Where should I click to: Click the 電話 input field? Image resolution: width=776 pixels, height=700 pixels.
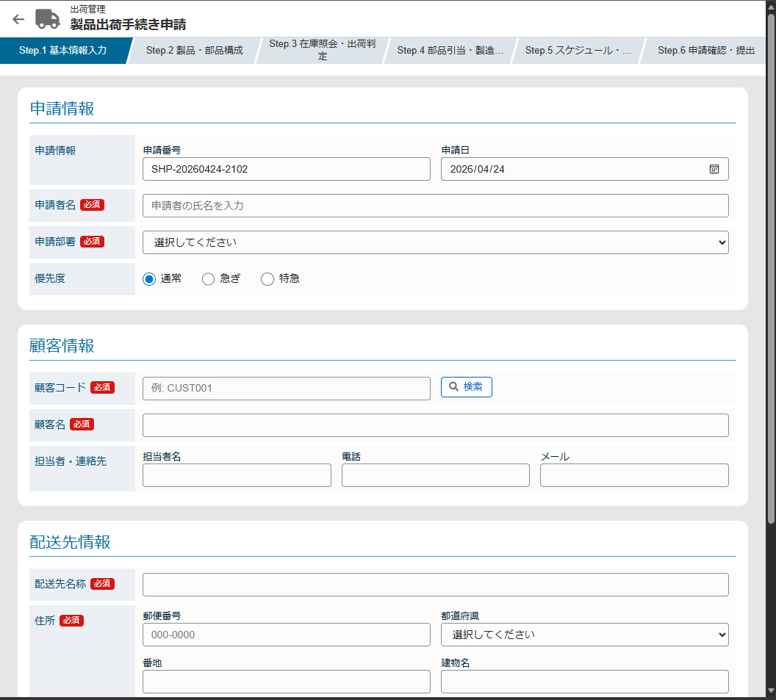436,475
